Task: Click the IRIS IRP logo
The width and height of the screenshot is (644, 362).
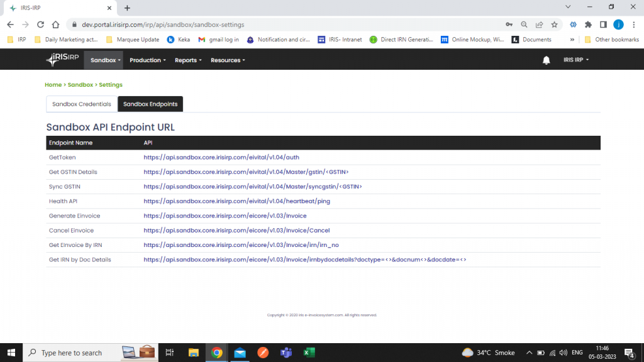Action: tap(64, 60)
